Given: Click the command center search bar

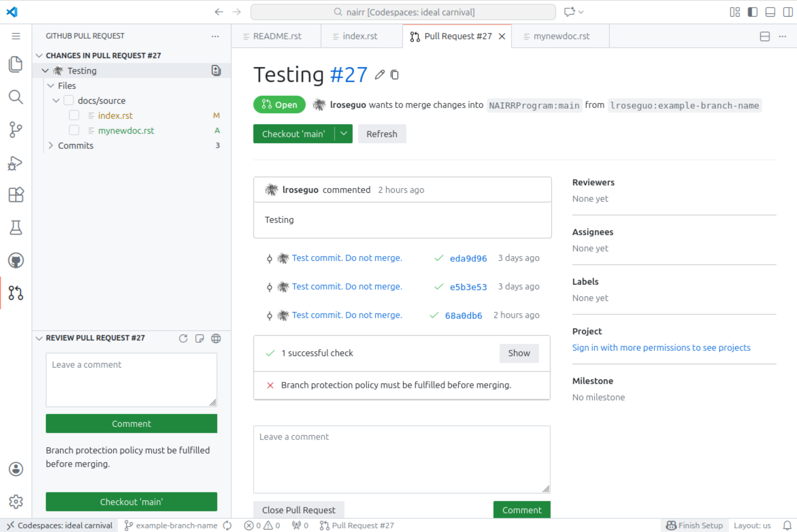Looking at the screenshot, I should pos(403,12).
